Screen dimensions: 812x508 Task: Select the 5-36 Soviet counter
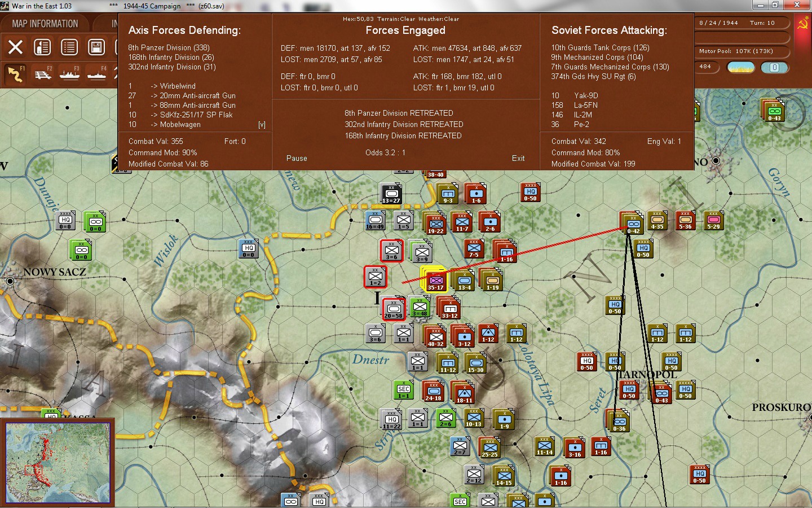click(x=685, y=221)
